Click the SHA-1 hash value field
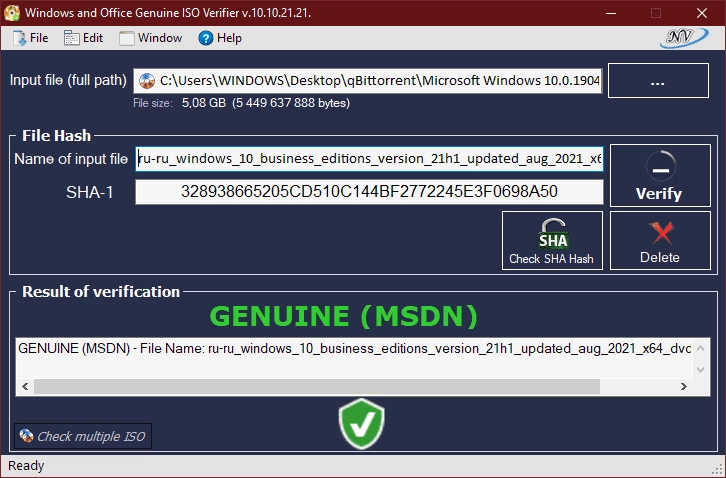This screenshot has width=726, height=478. (x=369, y=192)
